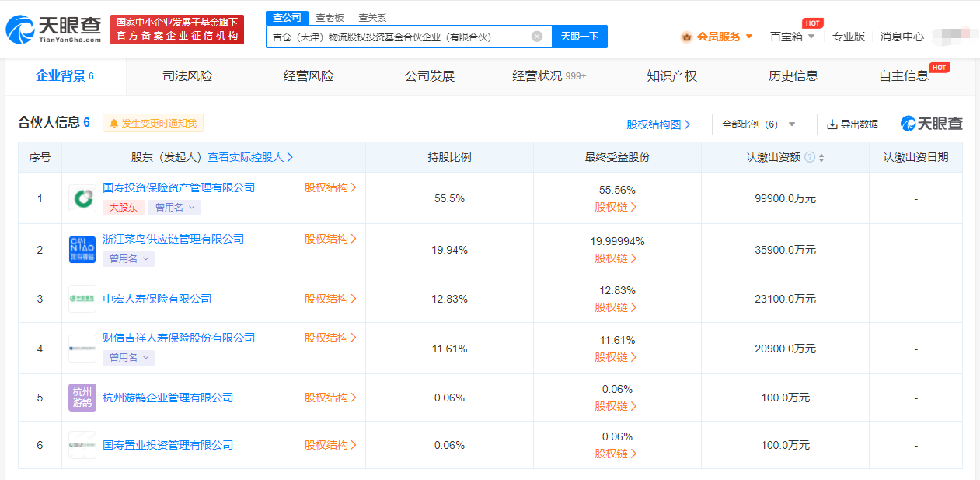Click 发生变更时通知我 notification button
This screenshot has height=480, width=980.
coord(153,123)
